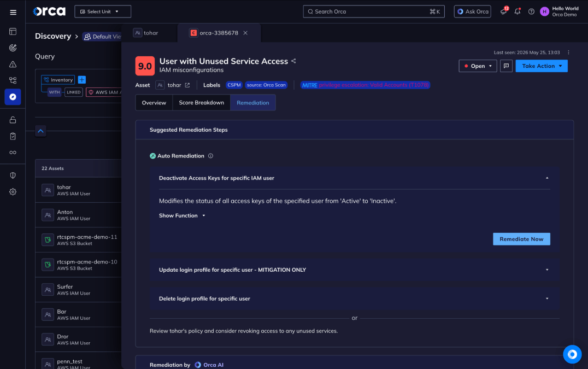
Task: Close the orca-3385678 tab
Action: coord(245,33)
